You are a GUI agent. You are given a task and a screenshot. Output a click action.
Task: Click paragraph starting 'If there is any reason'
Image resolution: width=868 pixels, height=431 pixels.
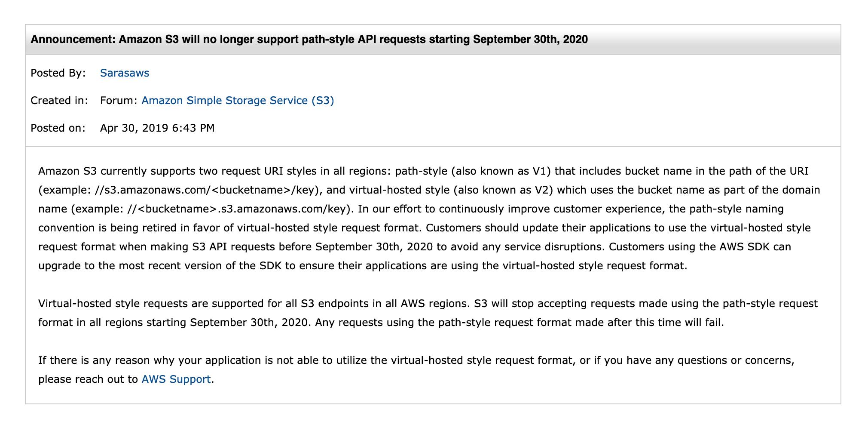tap(416, 370)
